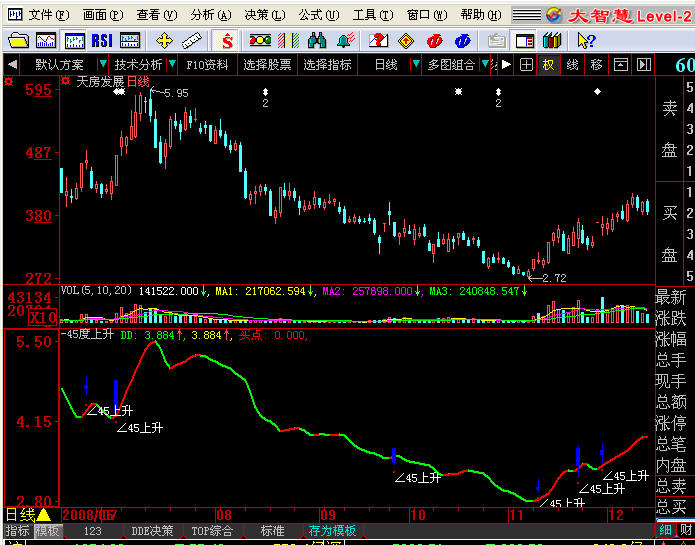Screen dimensions: 695x545
Task: Open the 文件(F) menu
Action: (49, 16)
